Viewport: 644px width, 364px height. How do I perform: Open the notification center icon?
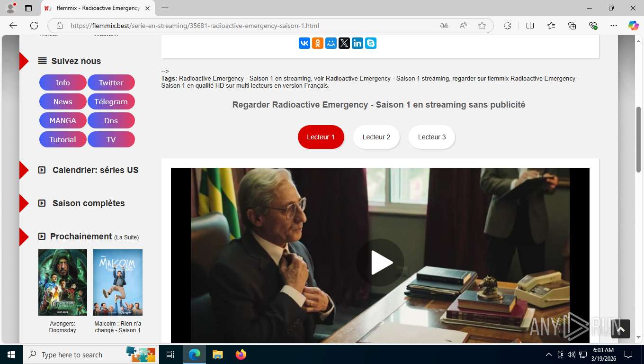pos(628,355)
